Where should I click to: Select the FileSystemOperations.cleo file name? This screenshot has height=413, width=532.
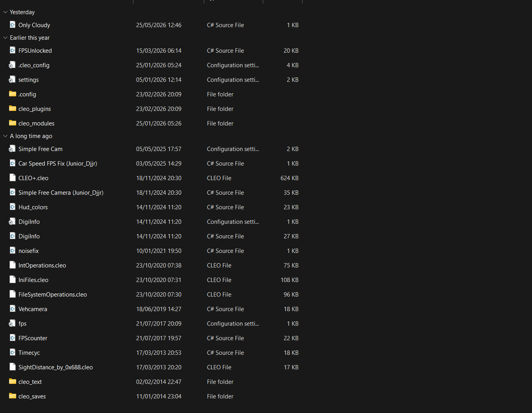[x=52, y=295]
